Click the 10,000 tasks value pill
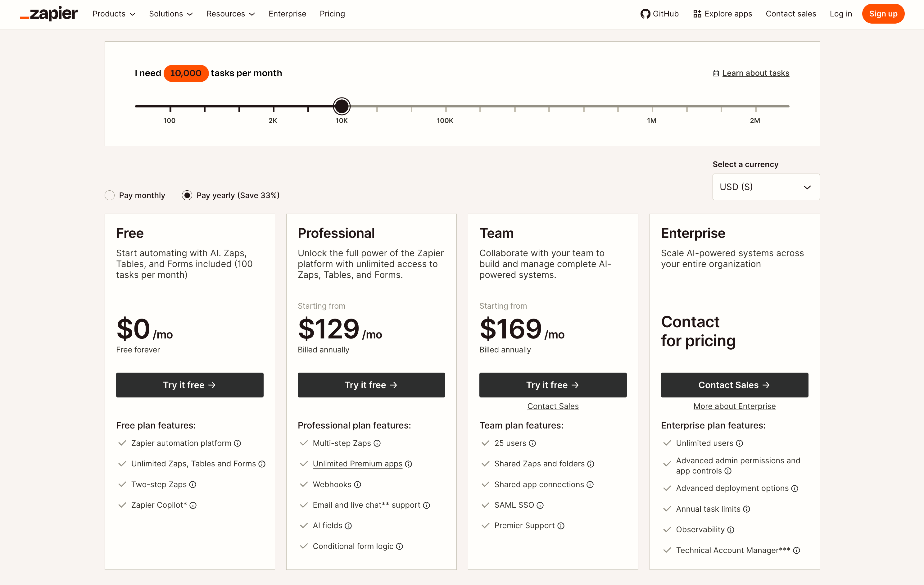 (186, 73)
